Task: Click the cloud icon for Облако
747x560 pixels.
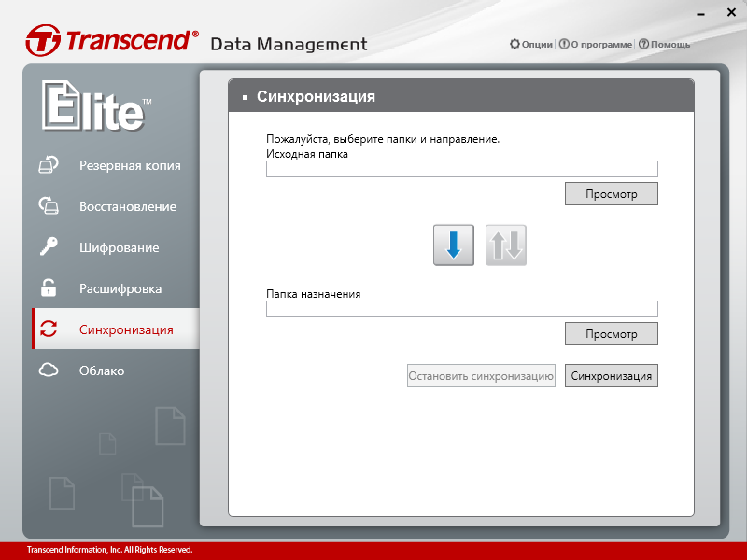Action: click(x=49, y=370)
